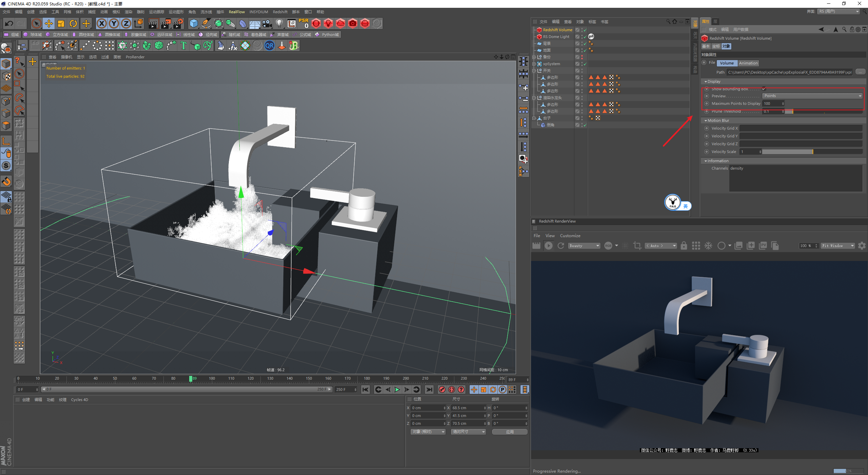Open the RealFlow menu
The height and width of the screenshot is (475, 868).
coord(236,12)
